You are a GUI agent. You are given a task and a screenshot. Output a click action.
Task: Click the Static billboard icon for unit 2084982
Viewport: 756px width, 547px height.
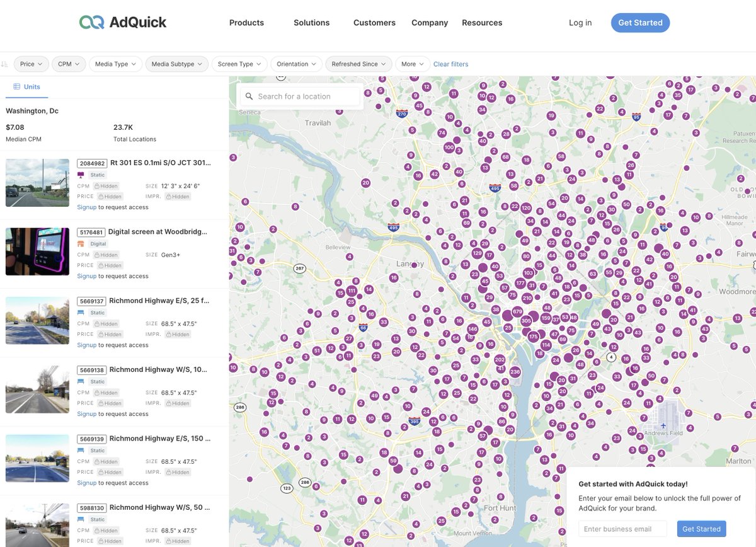point(81,175)
